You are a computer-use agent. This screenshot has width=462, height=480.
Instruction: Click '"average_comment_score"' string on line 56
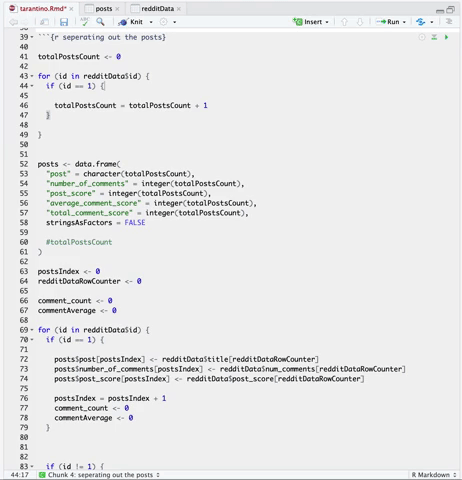pos(94,203)
